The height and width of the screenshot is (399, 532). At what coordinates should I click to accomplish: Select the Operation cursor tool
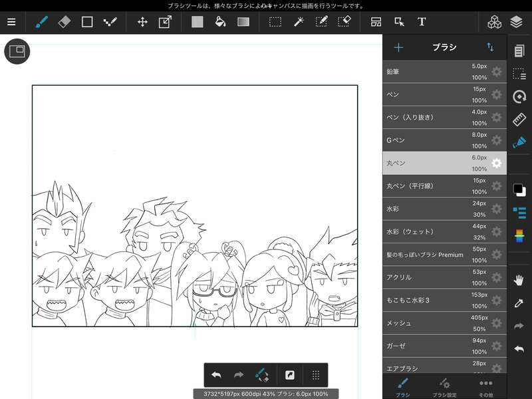[400, 22]
